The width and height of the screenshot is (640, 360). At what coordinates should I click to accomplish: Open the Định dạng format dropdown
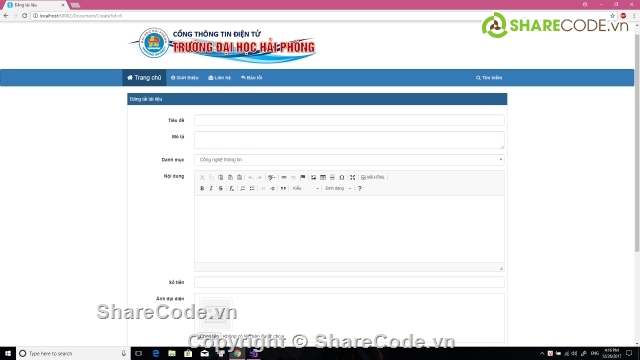click(x=338, y=188)
